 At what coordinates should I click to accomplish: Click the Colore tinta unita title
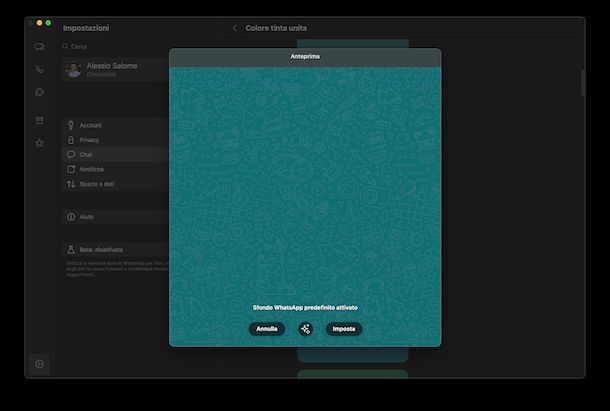(x=276, y=28)
